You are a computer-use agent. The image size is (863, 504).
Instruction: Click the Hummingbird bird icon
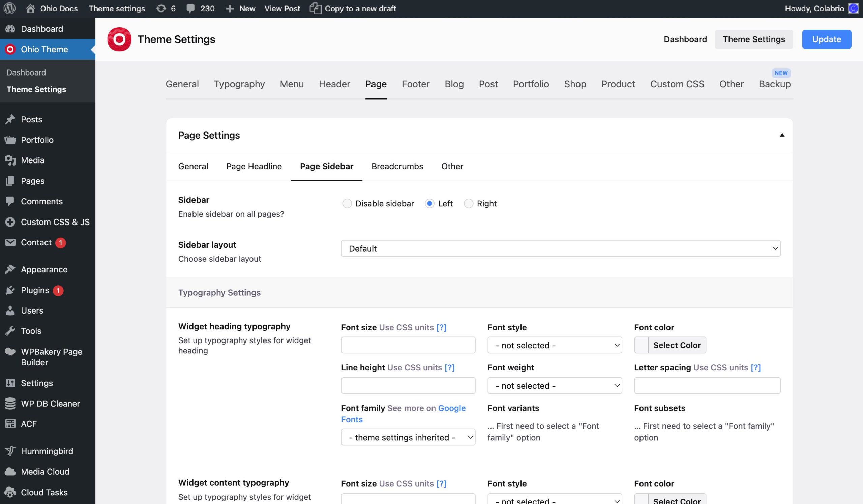pyautogui.click(x=10, y=451)
